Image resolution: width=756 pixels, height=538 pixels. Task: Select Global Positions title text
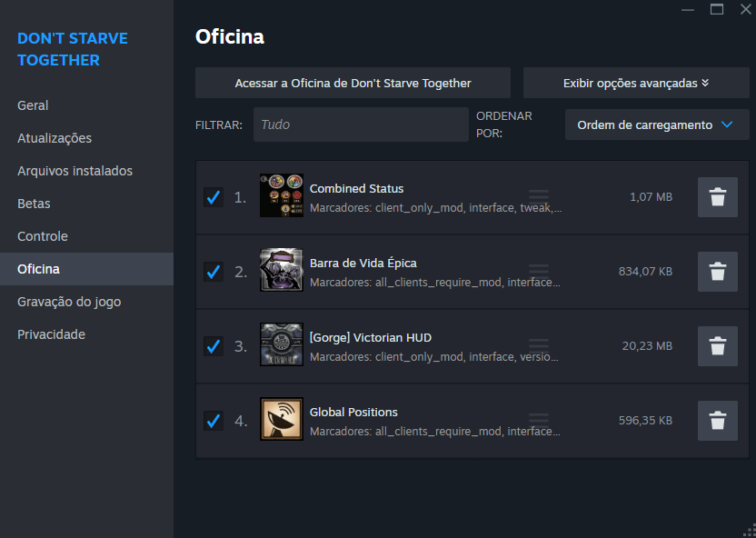(353, 413)
